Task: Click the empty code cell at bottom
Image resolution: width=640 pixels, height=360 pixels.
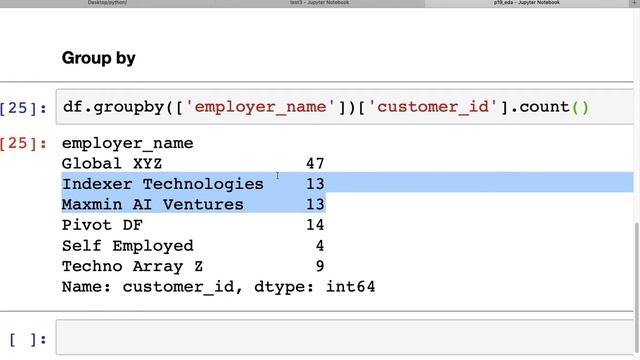Action: click(x=344, y=337)
